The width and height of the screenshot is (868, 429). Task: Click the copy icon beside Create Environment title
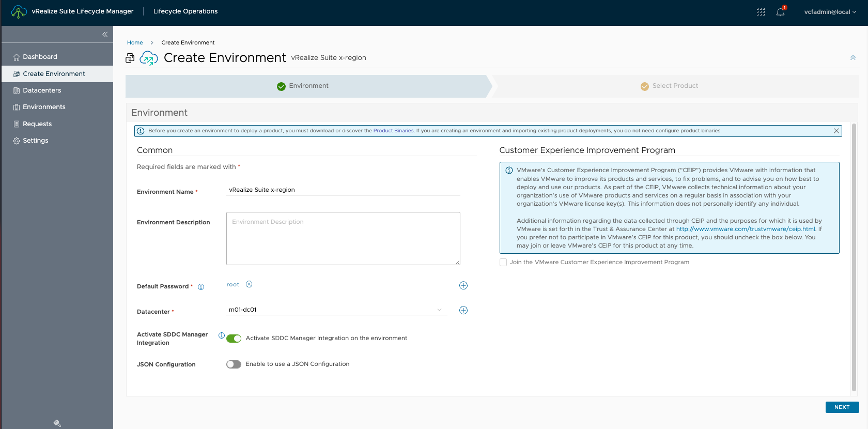130,58
